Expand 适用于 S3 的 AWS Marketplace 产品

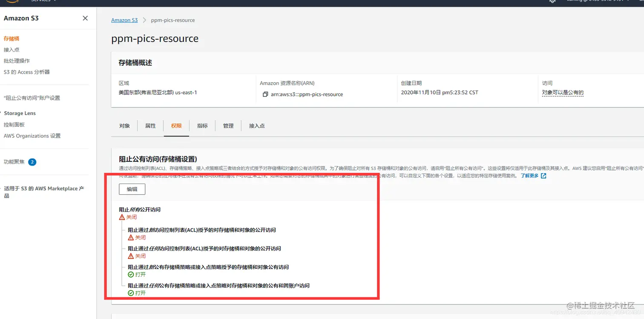44,192
